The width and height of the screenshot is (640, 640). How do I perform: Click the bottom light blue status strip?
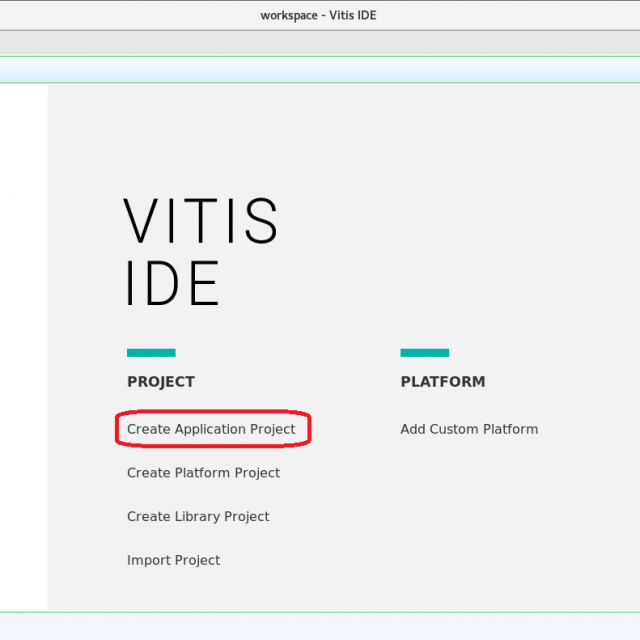[x=319, y=626]
